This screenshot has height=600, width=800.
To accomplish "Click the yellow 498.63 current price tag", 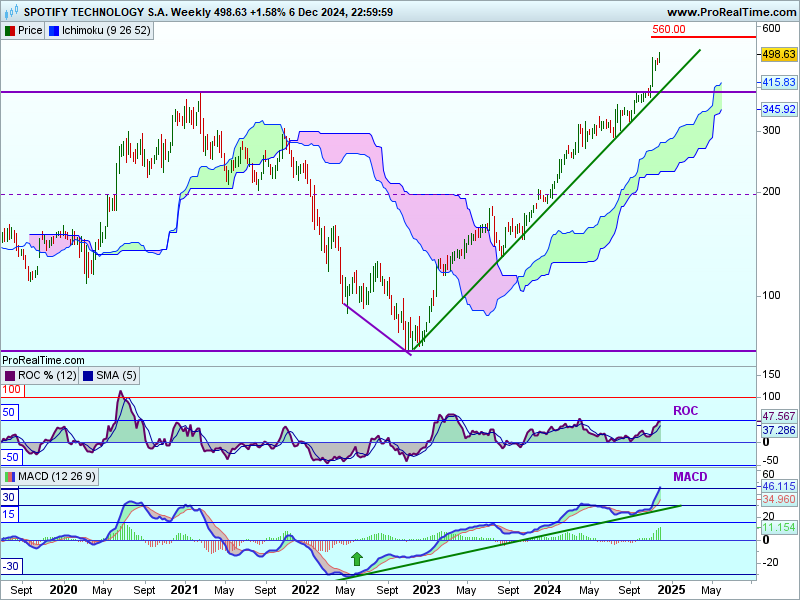I will [778, 54].
